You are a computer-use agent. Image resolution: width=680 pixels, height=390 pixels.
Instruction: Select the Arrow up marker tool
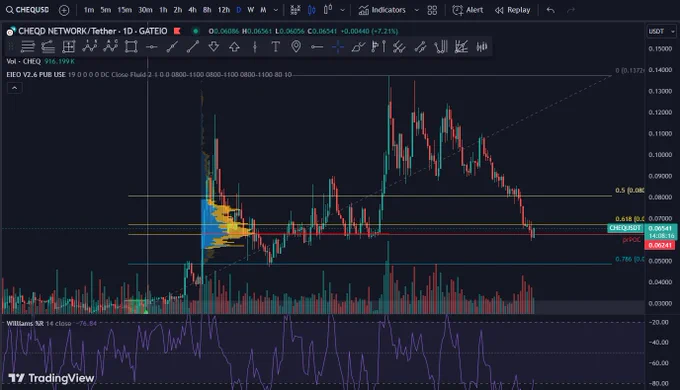(234, 46)
